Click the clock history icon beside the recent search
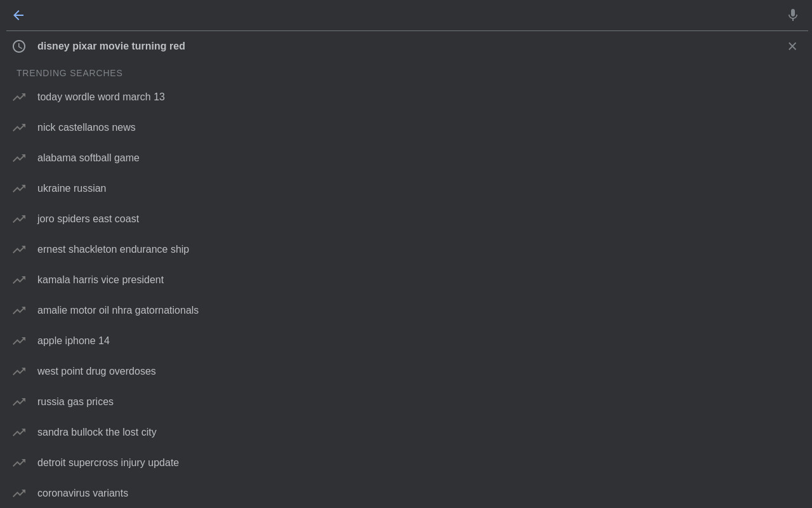812x508 pixels. click(19, 46)
